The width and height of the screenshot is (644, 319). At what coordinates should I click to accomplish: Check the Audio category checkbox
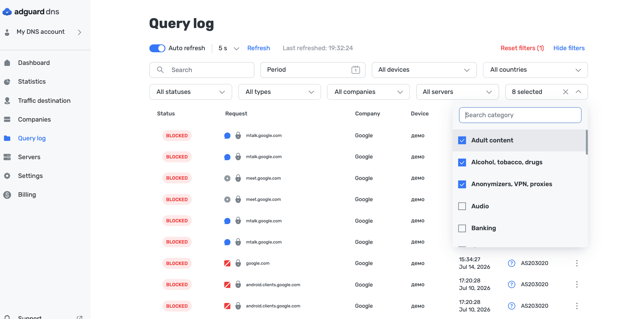click(x=462, y=206)
